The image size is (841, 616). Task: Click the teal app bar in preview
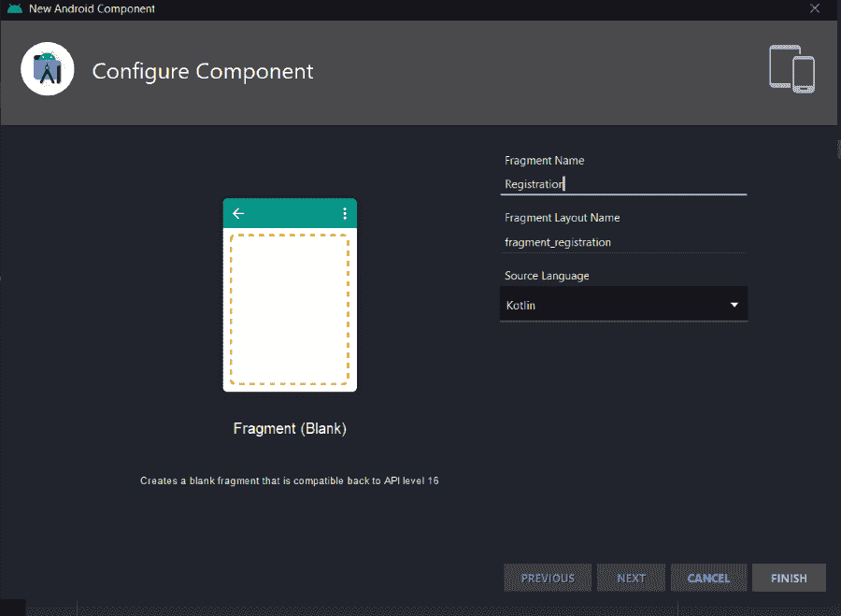pyautogui.click(x=290, y=214)
